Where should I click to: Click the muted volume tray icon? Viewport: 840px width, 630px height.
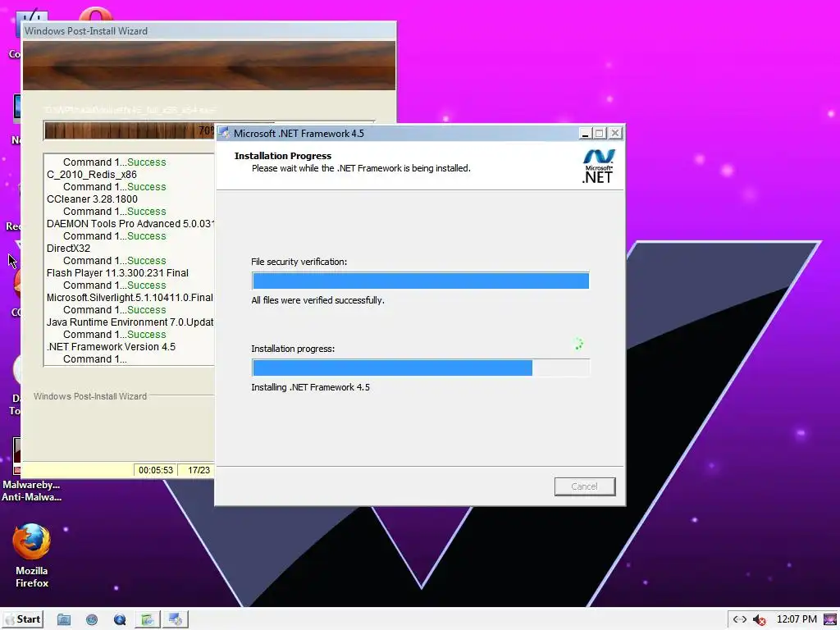pos(759,620)
